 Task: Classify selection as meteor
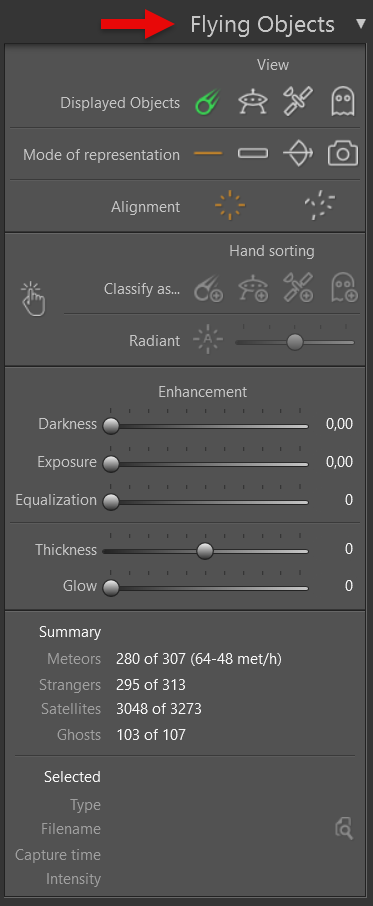pos(208,288)
